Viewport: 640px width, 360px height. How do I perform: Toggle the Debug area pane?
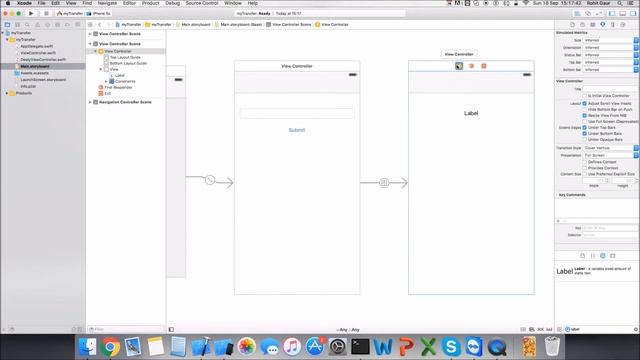pos(622,13)
